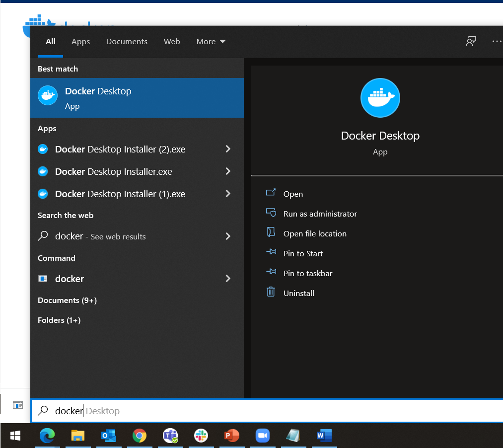Click the Pin to taskbar pin icon
This screenshot has width=503, height=448.
click(271, 272)
